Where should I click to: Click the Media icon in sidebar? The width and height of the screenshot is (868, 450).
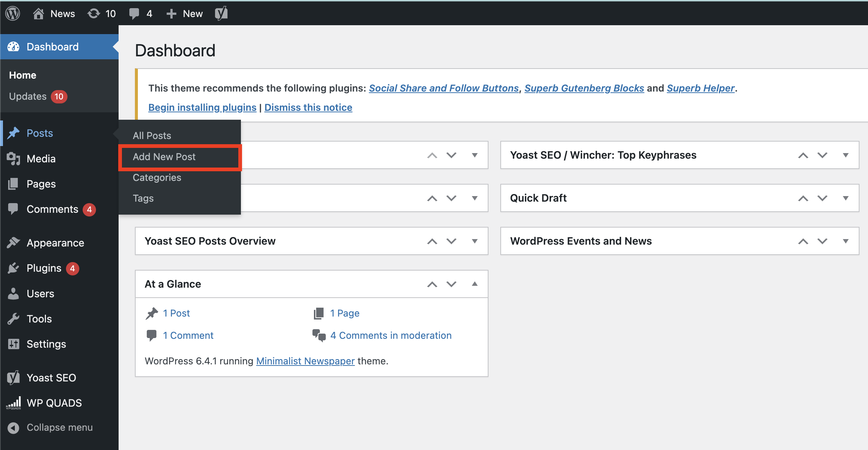click(13, 159)
